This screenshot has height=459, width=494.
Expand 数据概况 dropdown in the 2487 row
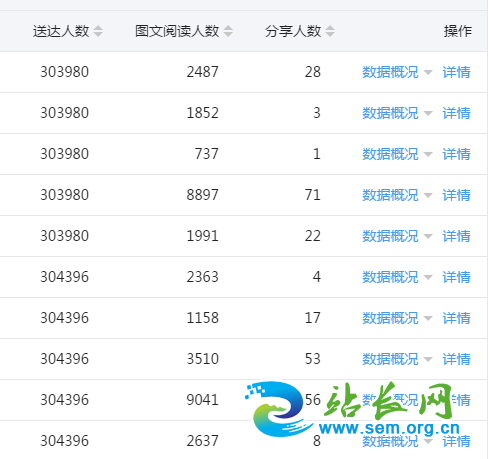click(x=428, y=72)
